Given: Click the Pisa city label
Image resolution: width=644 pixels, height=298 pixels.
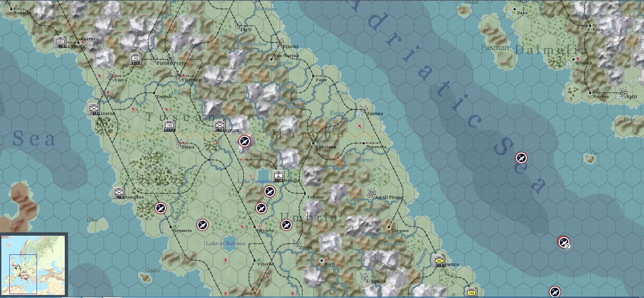Looking at the screenshot, I should click(x=111, y=97).
